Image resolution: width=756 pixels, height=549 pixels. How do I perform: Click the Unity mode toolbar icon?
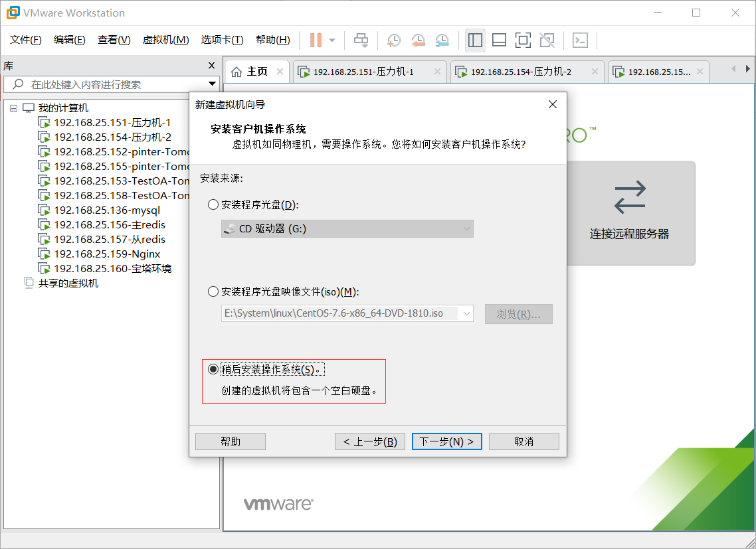tap(547, 40)
